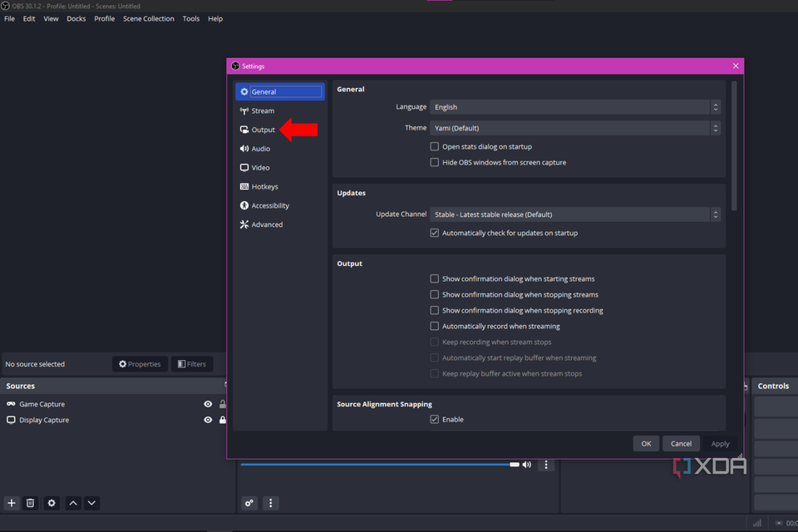Open source properties gear icon
This screenshot has width=798, height=532.
pos(52,503)
